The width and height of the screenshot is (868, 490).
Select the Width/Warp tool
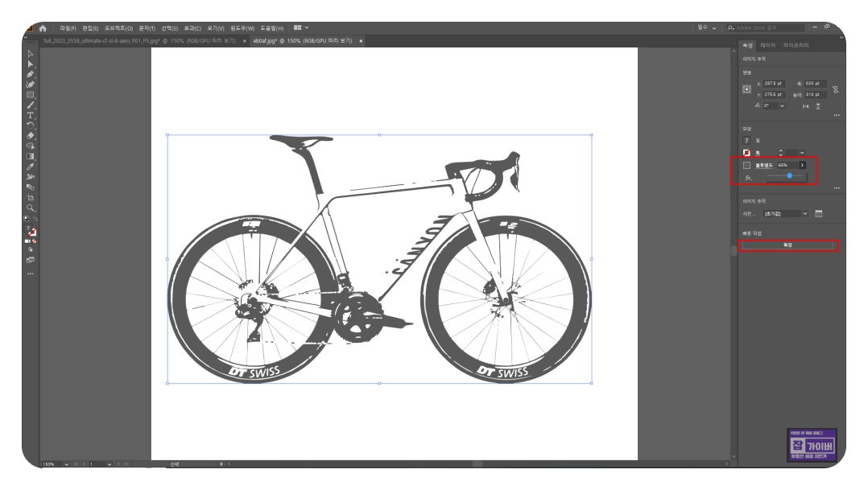(x=31, y=177)
